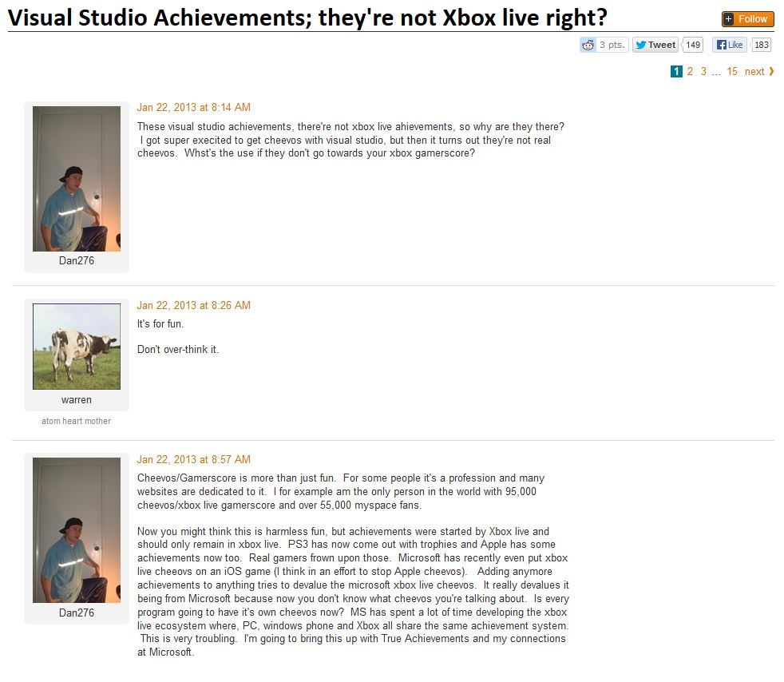Open the 8:26 AM post timestamp

point(194,306)
